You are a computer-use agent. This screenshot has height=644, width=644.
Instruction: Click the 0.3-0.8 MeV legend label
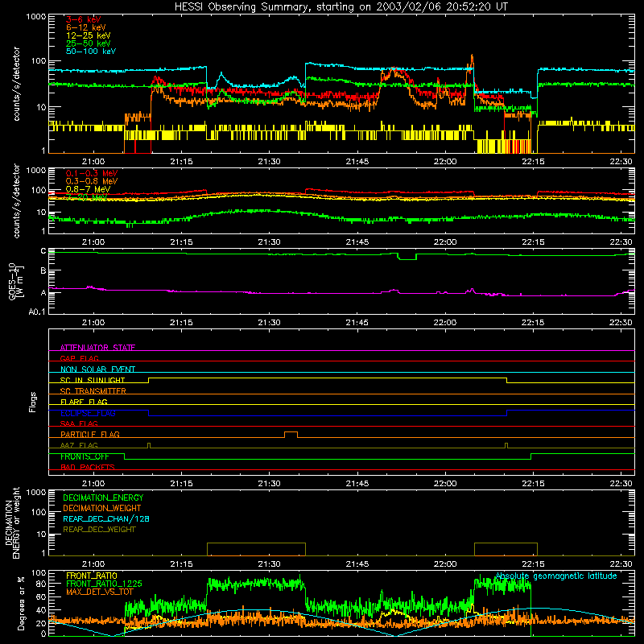point(92,181)
